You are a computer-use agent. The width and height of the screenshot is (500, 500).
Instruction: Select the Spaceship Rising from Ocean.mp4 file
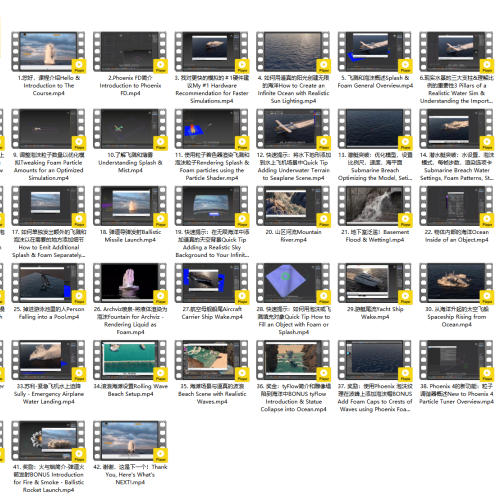[457, 283]
